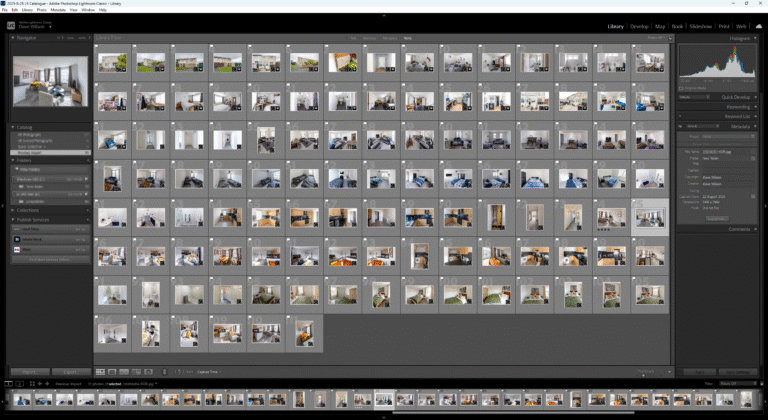Click the Import button
The image size is (768, 420).
pyautogui.click(x=28, y=372)
